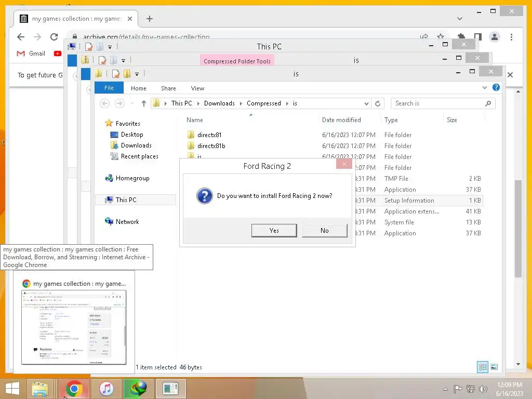
Task: Open Explorer help icon
Action: [x=496, y=87]
